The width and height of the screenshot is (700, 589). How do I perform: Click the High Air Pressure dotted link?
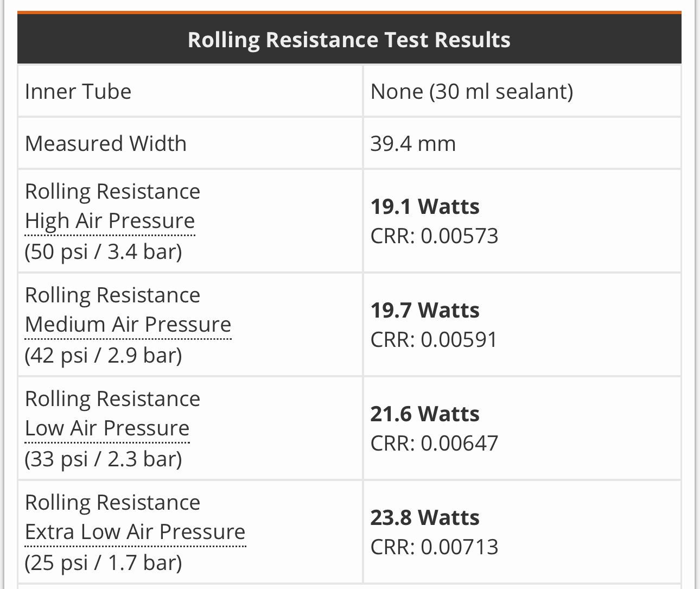coord(110,221)
